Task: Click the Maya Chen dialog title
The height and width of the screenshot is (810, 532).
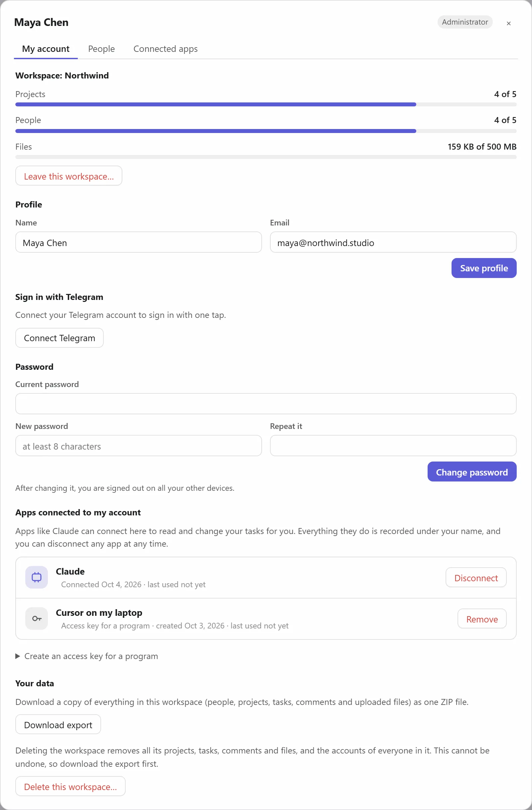Action: pos(41,22)
